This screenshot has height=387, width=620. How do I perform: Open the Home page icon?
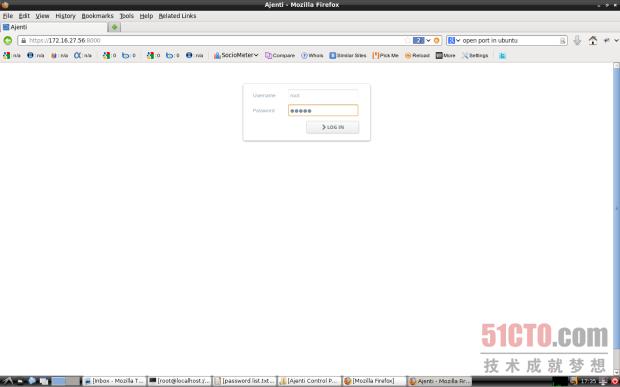[592, 40]
